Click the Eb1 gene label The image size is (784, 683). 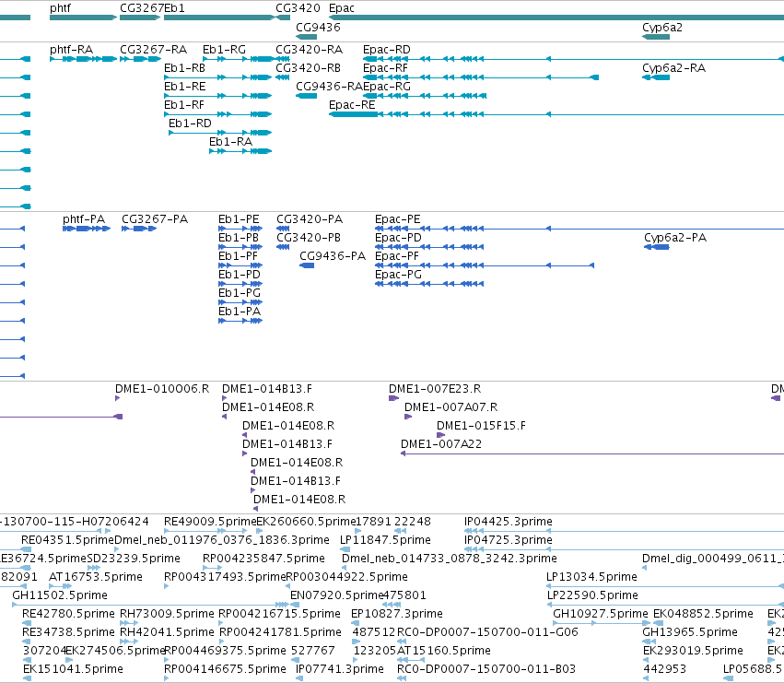tap(174, 8)
